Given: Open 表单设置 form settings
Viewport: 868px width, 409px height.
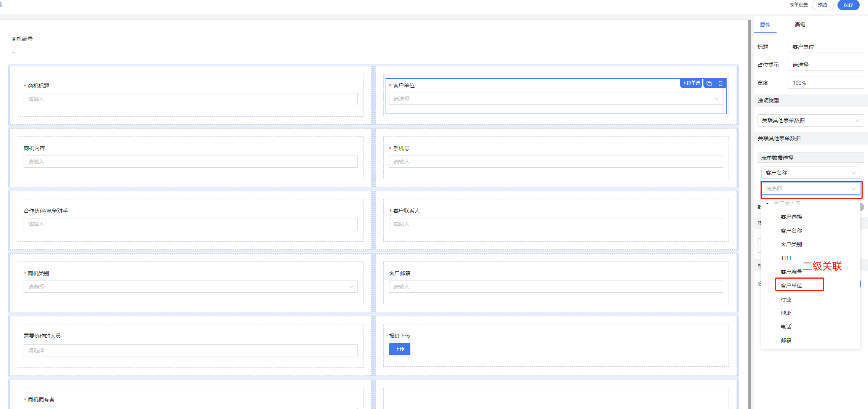Looking at the screenshot, I should click(x=799, y=5).
